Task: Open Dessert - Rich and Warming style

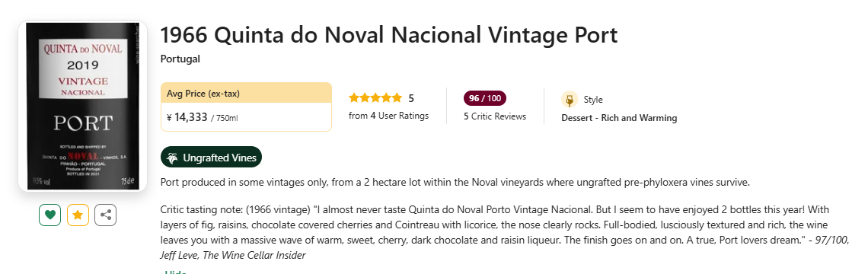Action: tap(619, 118)
